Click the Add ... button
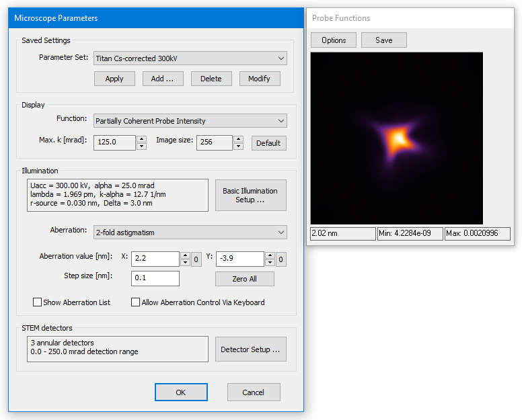 163,79
